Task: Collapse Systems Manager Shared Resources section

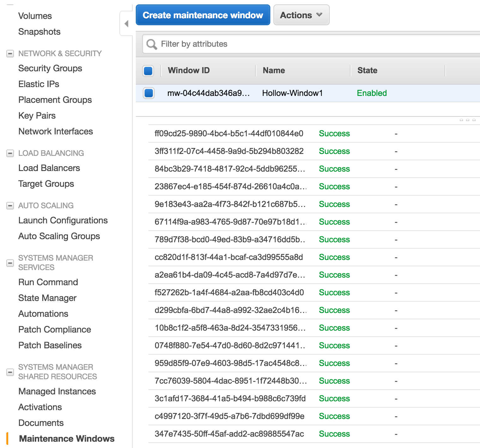Action: point(10,372)
